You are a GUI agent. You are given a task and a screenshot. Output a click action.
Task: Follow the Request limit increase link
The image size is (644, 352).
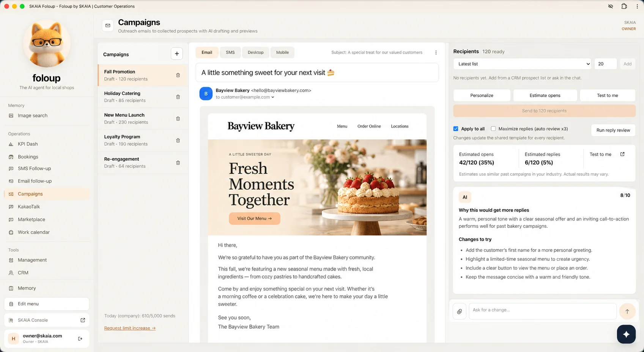130,328
